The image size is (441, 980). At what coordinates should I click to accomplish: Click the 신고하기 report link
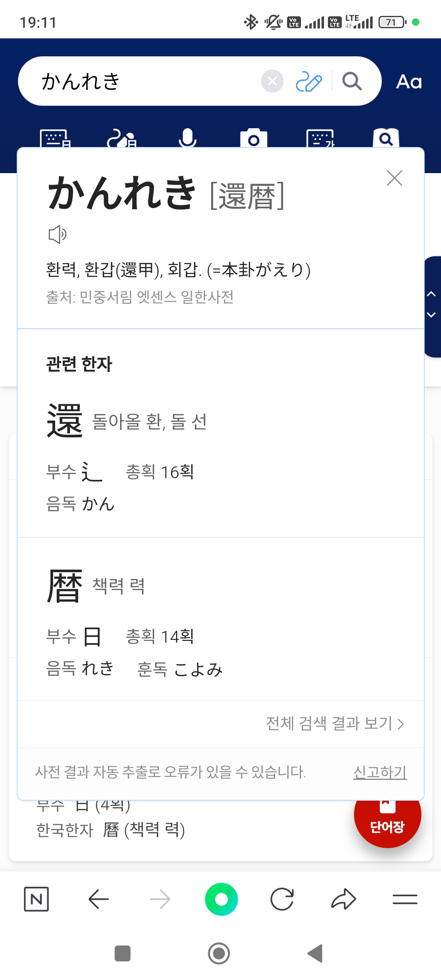point(380,772)
